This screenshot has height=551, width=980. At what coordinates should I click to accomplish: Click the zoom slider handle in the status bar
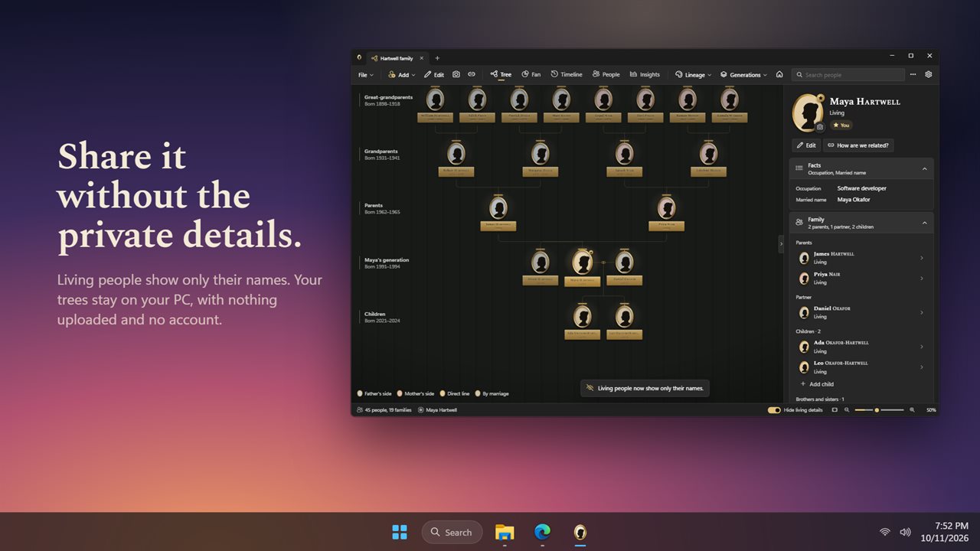(x=877, y=410)
